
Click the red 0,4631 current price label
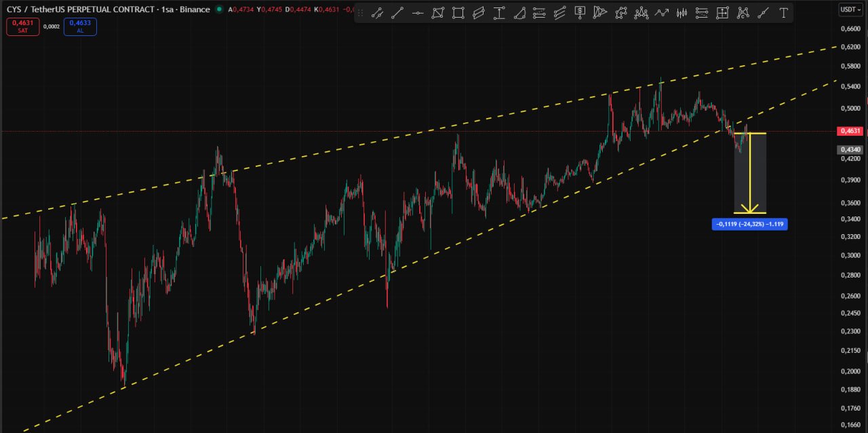(850, 131)
